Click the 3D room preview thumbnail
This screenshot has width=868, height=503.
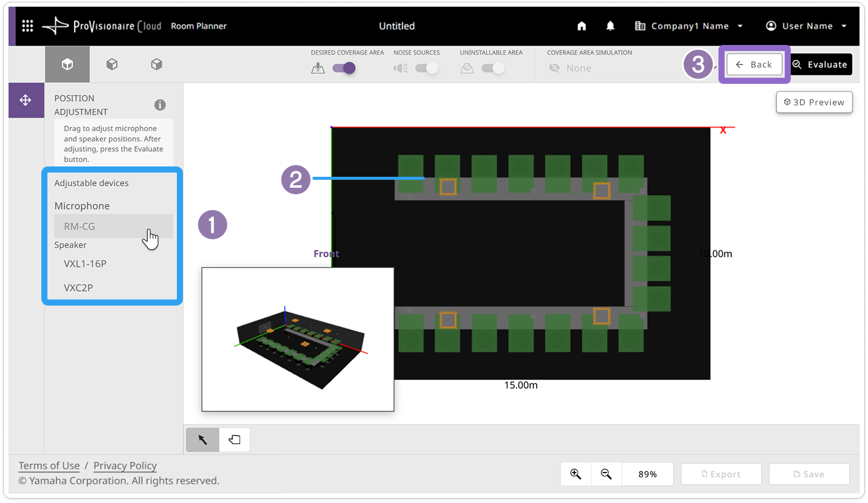click(x=298, y=340)
